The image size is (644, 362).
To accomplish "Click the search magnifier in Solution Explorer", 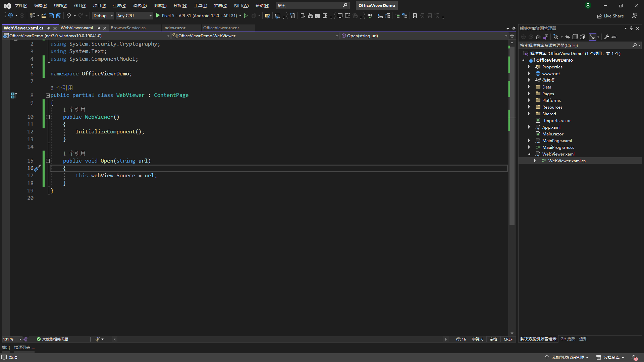I will click(x=634, y=45).
